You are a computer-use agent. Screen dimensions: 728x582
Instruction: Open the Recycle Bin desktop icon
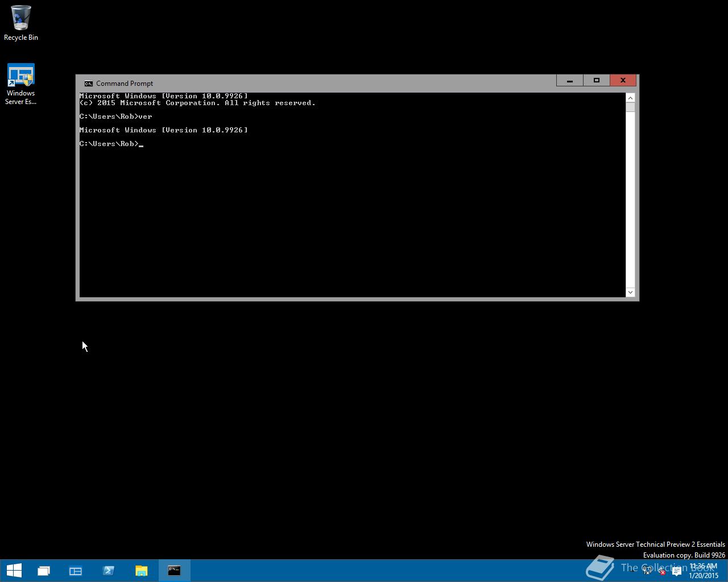coord(21,23)
